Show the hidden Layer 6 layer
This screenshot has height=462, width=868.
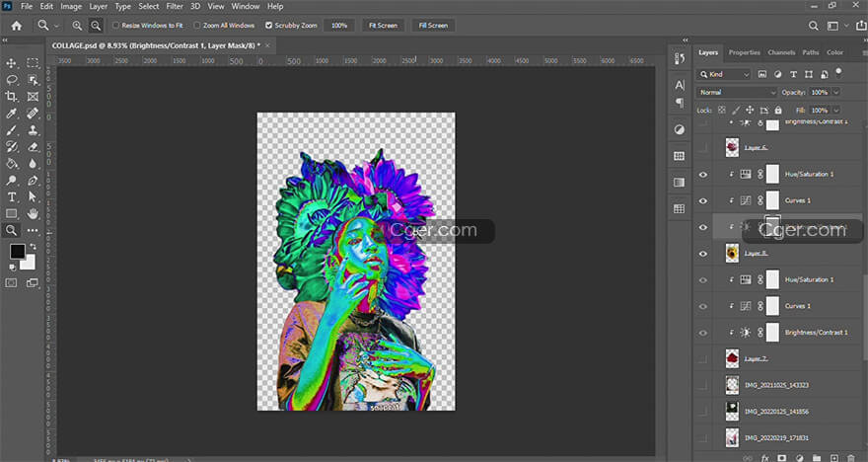(x=703, y=147)
